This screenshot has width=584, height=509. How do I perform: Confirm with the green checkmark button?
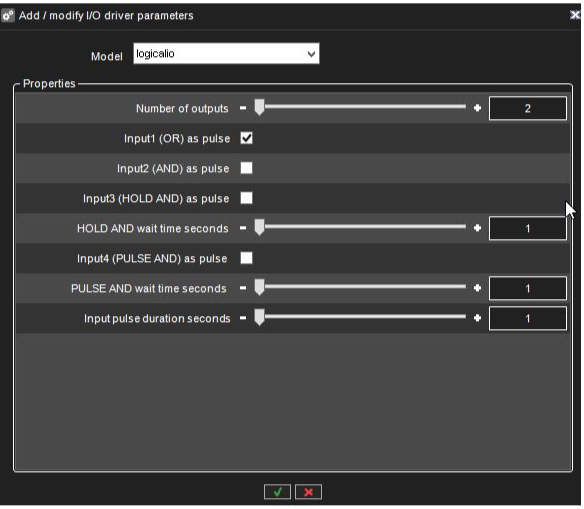277,492
